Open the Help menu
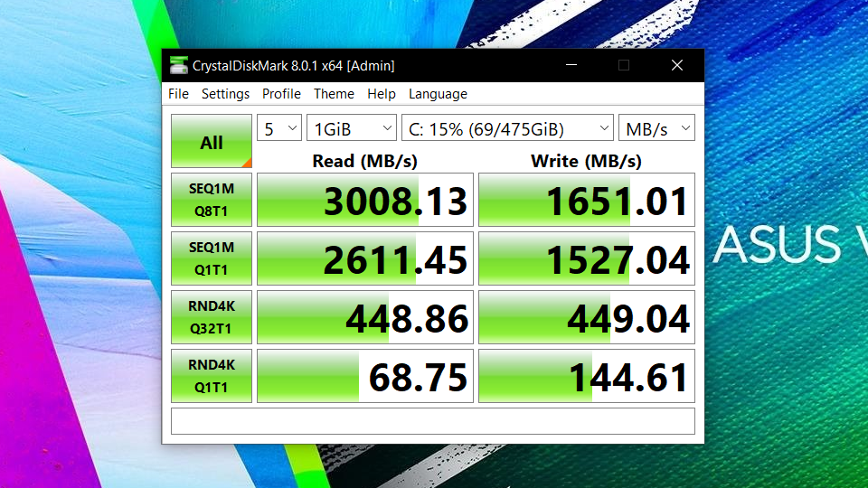This screenshot has height=488, width=868. (x=382, y=94)
